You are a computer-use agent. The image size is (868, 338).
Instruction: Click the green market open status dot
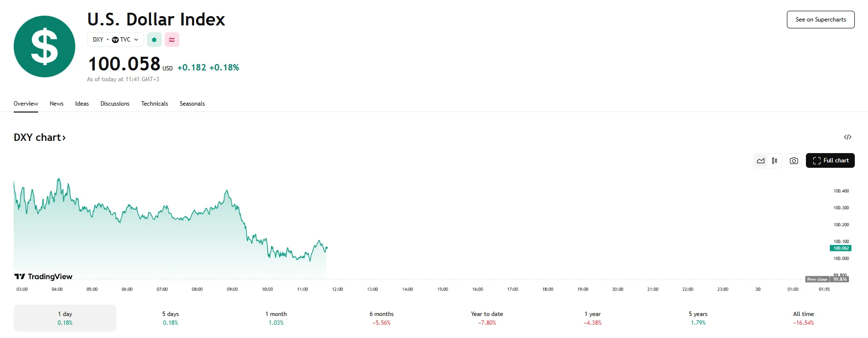(154, 40)
